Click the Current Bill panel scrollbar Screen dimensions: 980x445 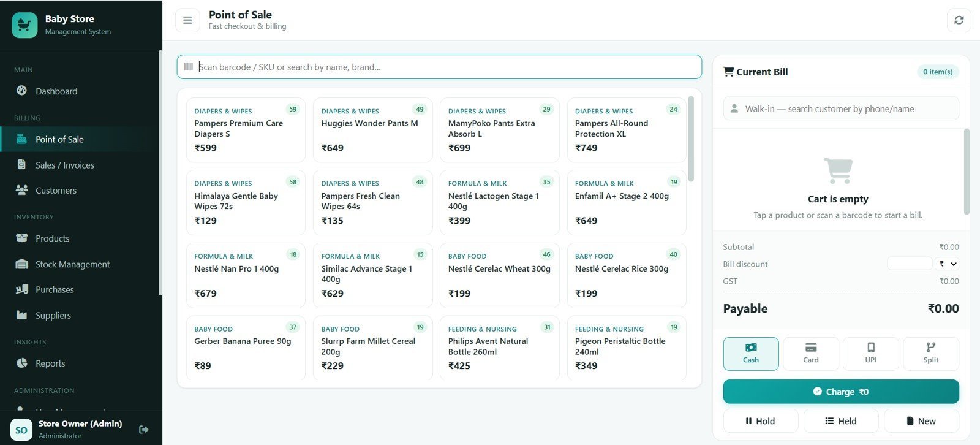pyautogui.click(x=967, y=172)
